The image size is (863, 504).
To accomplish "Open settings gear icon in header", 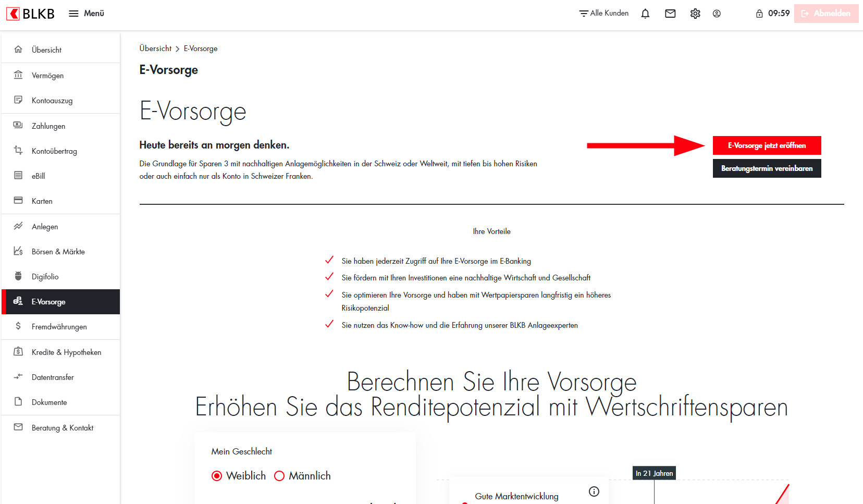I will [695, 14].
